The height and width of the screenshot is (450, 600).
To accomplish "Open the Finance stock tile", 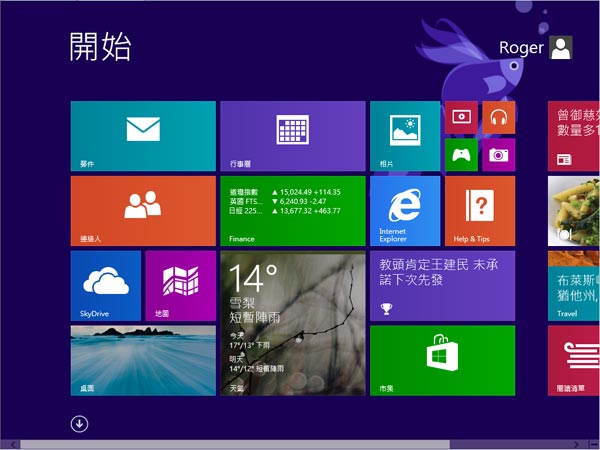I will pyautogui.click(x=292, y=211).
